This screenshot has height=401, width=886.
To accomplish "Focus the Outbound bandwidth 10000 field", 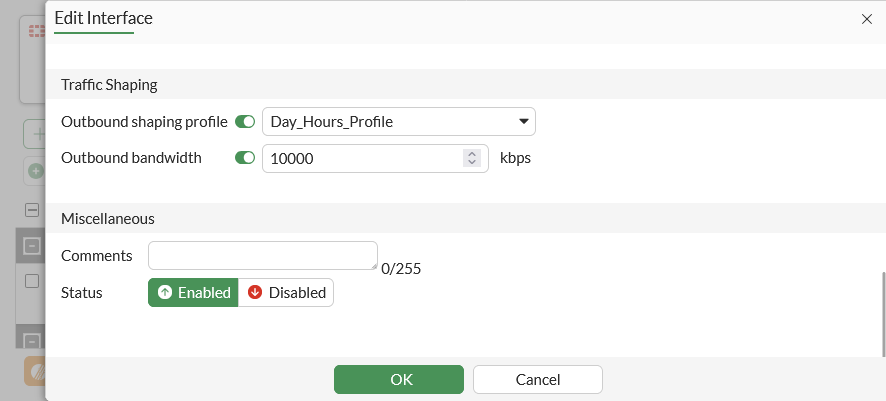I will 360,158.
